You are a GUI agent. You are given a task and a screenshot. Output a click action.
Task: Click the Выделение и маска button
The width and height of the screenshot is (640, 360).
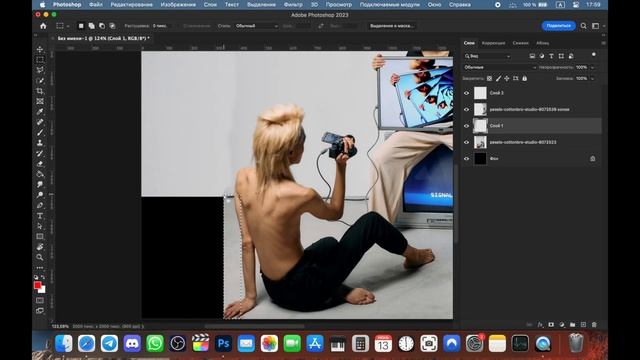point(392,26)
